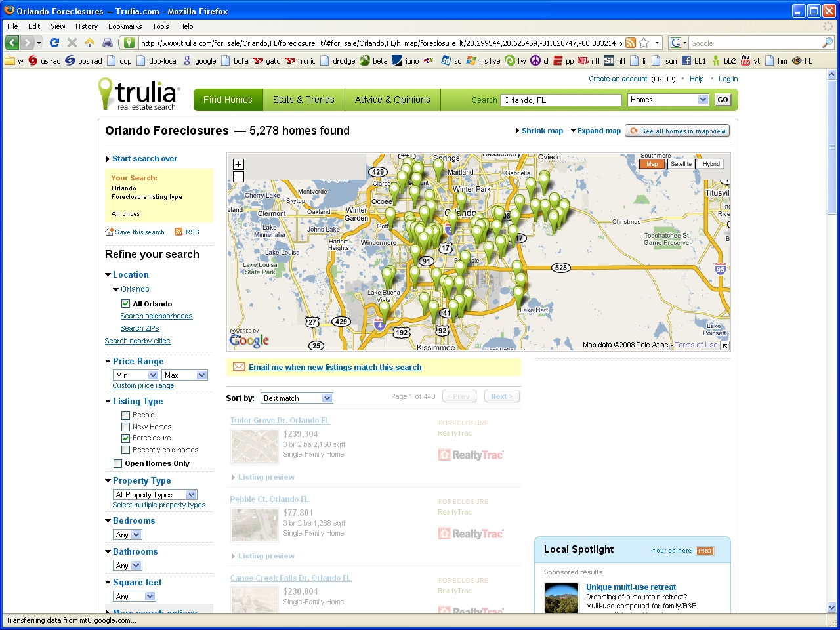Image resolution: width=840 pixels, height=630 pixels.
Task: Start the Google search with the magnifier icon
Action: coord(828,43)
